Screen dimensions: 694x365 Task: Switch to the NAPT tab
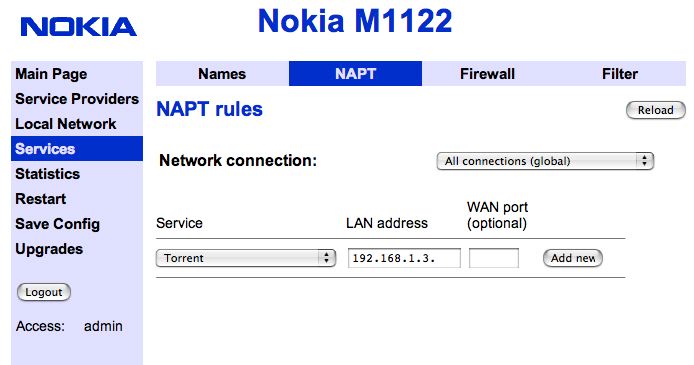coord(355,73)
